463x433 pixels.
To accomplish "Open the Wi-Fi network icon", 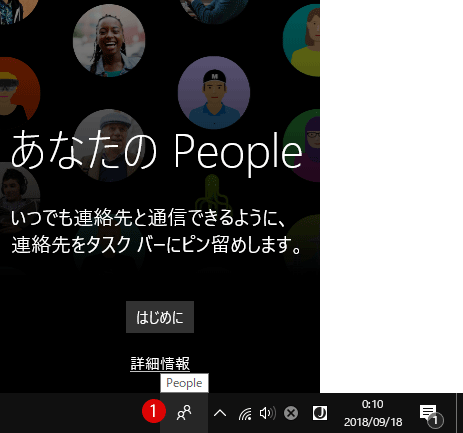I will pyautogui.click(x=245, y=413).
